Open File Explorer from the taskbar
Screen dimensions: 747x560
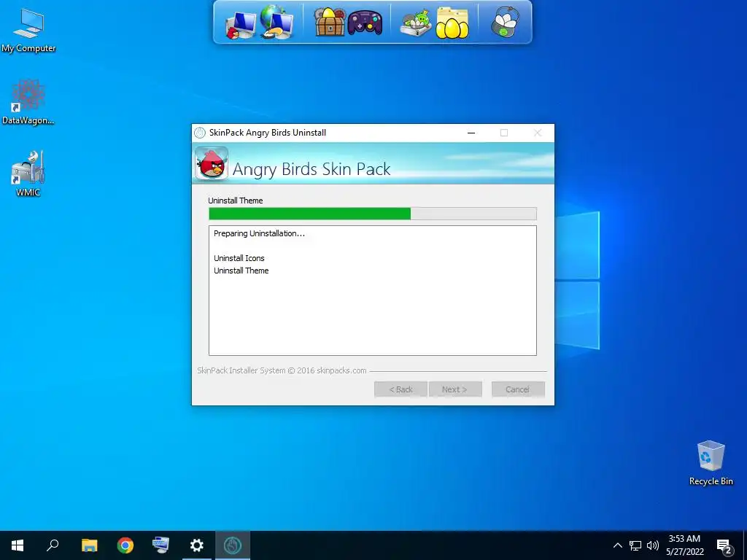click(89, 545)
